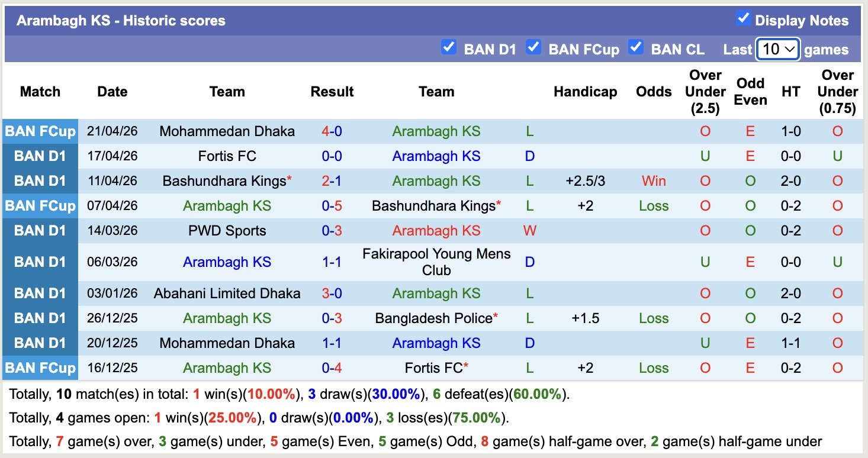Viewport: 868px width, 458px height.
Task: Click the BAN D1 label dated 03/01/26
Action: point(40,293)
